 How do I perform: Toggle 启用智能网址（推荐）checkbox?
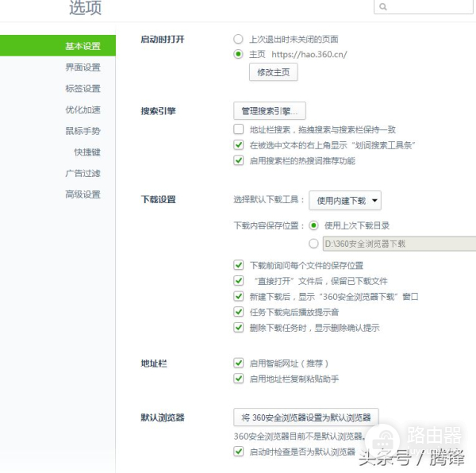click(x=239, y=363)
